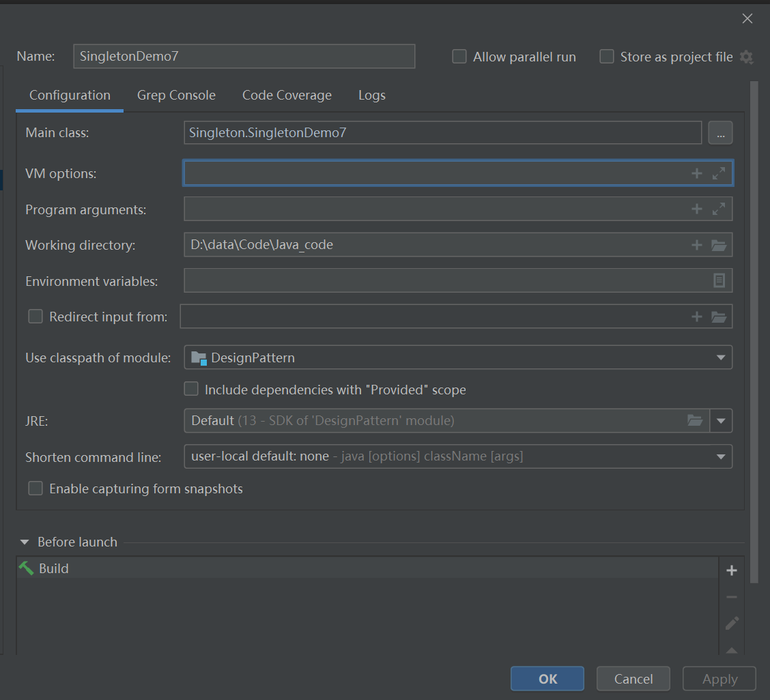Screen dimensions: 770x700
Task: Toggle Enable capturing form snapshots
Action: [x=35, y=488]
